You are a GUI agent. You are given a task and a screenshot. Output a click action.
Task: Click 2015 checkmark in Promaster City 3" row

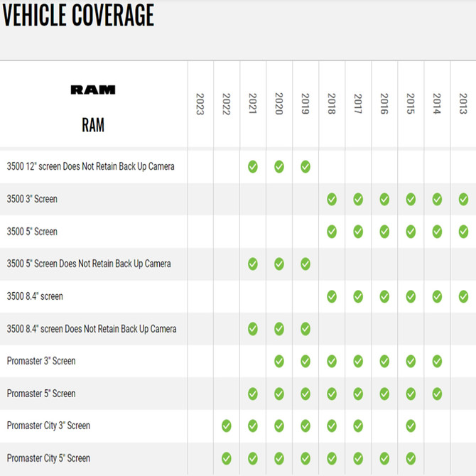point(411,426)
